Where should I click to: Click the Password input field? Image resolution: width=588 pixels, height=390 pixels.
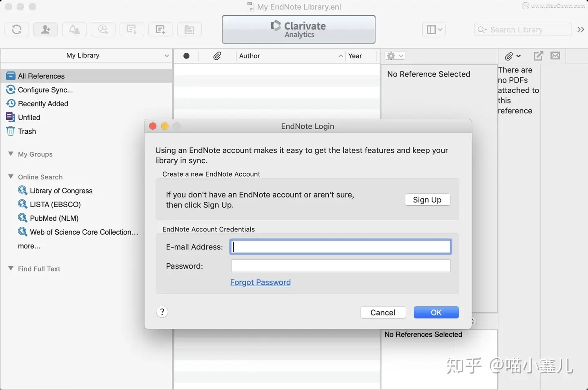(341, 266)
